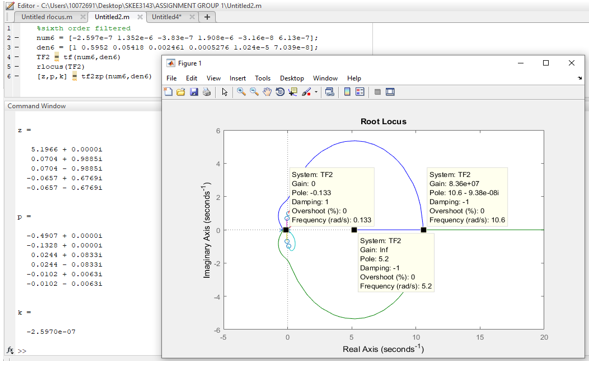Click the 'num6 =' code line in editor
This screenshot has height=370, width=599.
click(177, 38)
